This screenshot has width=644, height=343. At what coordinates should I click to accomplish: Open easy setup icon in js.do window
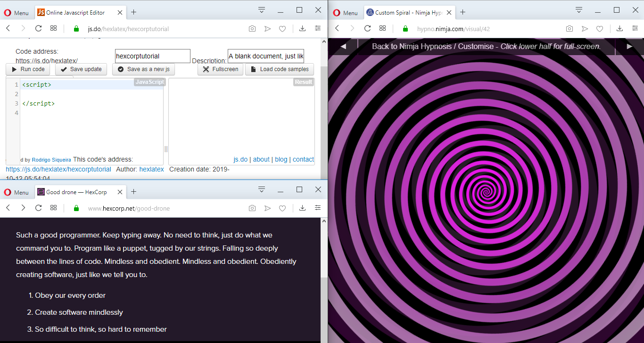click(x=318, y=29)
